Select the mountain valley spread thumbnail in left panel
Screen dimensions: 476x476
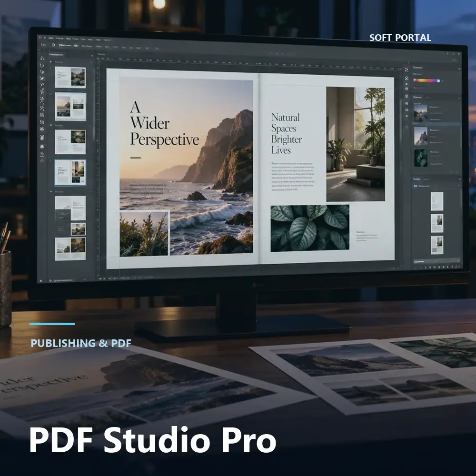(70, 77)
